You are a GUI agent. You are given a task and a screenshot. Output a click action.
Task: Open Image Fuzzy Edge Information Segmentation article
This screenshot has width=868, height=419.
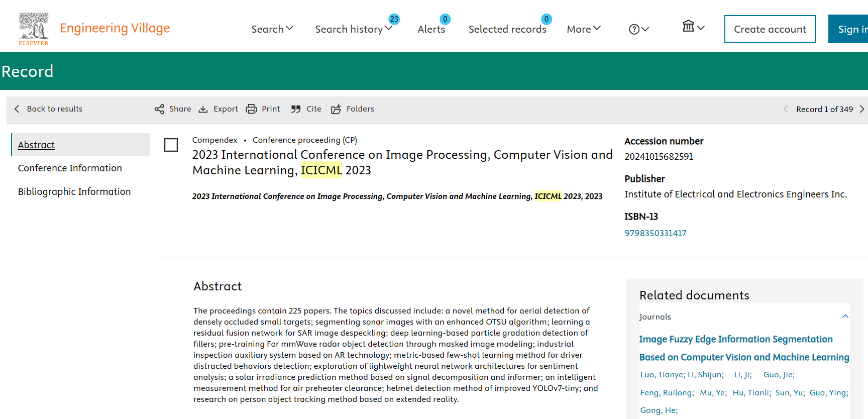click(744, 348)
